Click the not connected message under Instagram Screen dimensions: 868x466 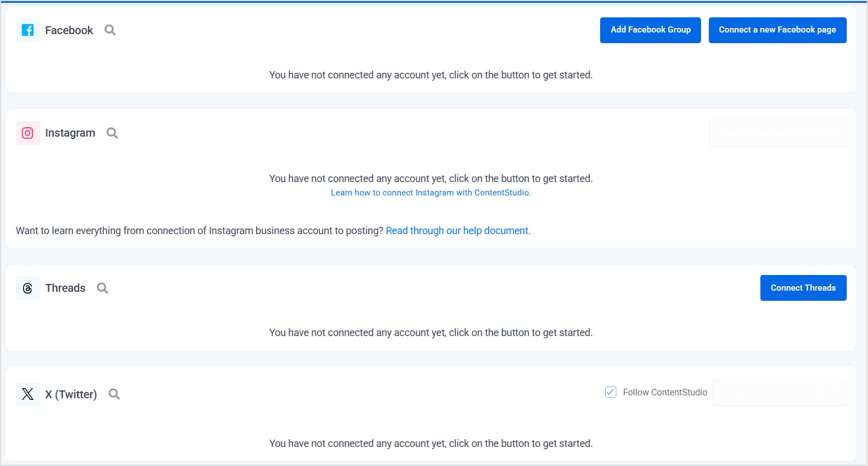[431, 179]
